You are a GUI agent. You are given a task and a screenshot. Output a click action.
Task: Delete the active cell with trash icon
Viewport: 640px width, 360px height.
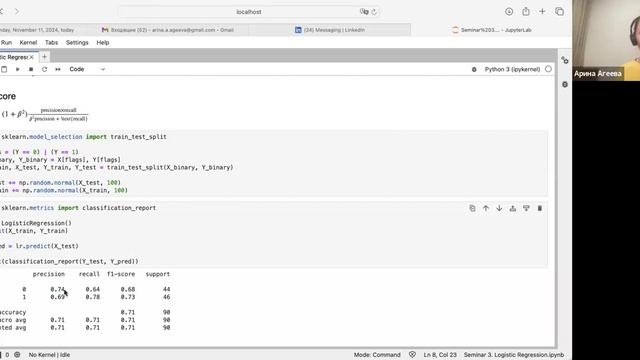tap(540, 208)
